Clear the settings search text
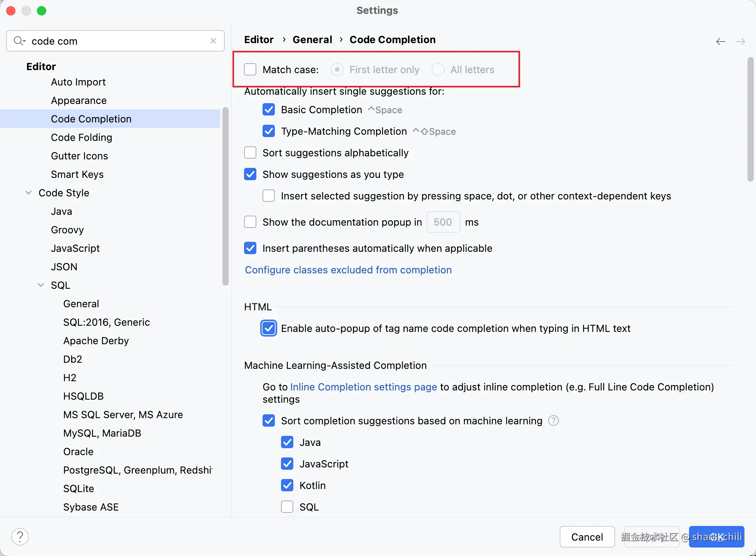Screen dimensions: 756x556 [213, 41]
